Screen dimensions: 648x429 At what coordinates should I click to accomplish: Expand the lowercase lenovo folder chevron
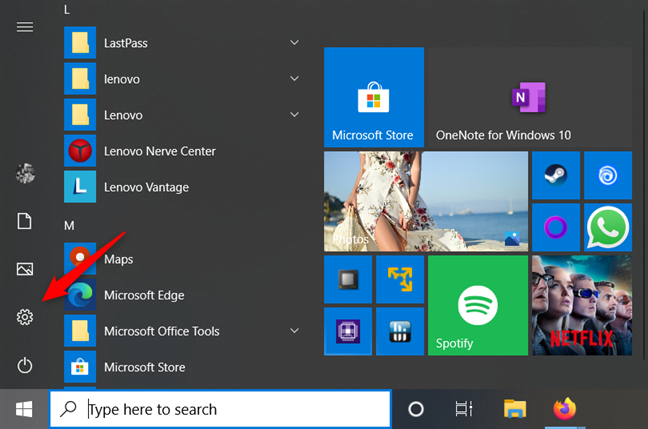(294, 79)
